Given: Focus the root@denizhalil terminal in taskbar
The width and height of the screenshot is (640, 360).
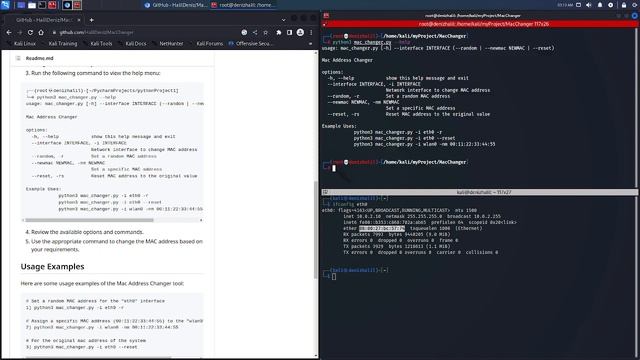Looking at the screenshot, I should [244, 5].
